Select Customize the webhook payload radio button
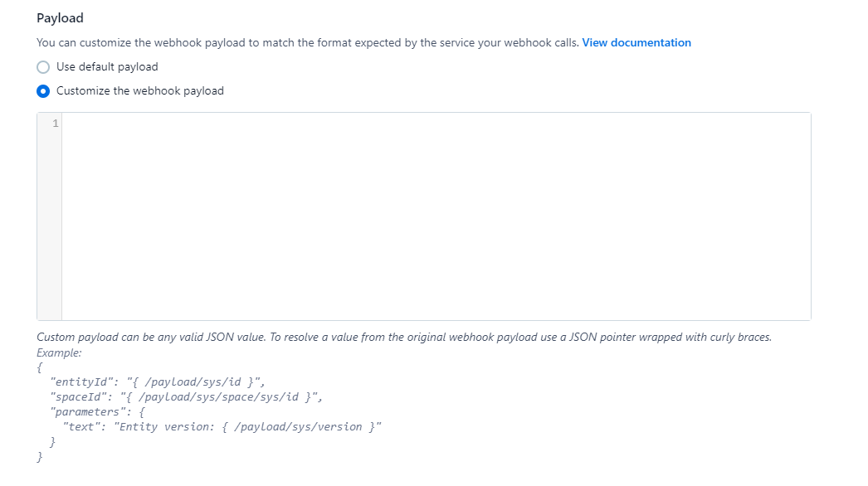 click(43, 90)
